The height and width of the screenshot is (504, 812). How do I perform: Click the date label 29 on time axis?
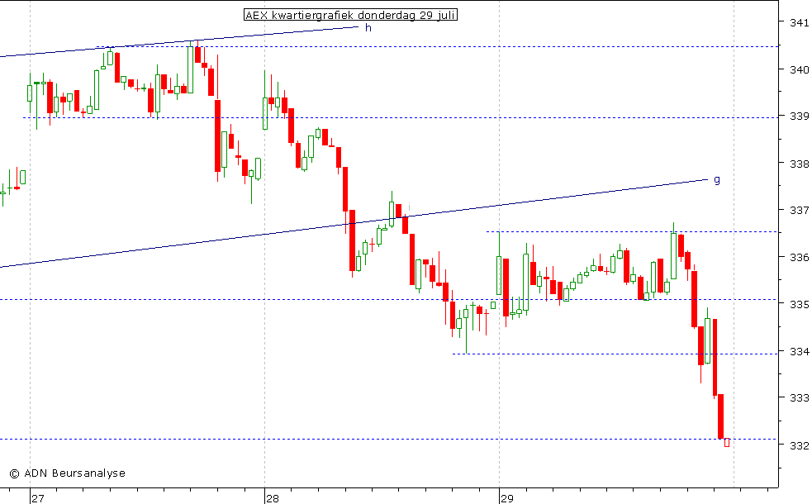(x=507, y=499)
